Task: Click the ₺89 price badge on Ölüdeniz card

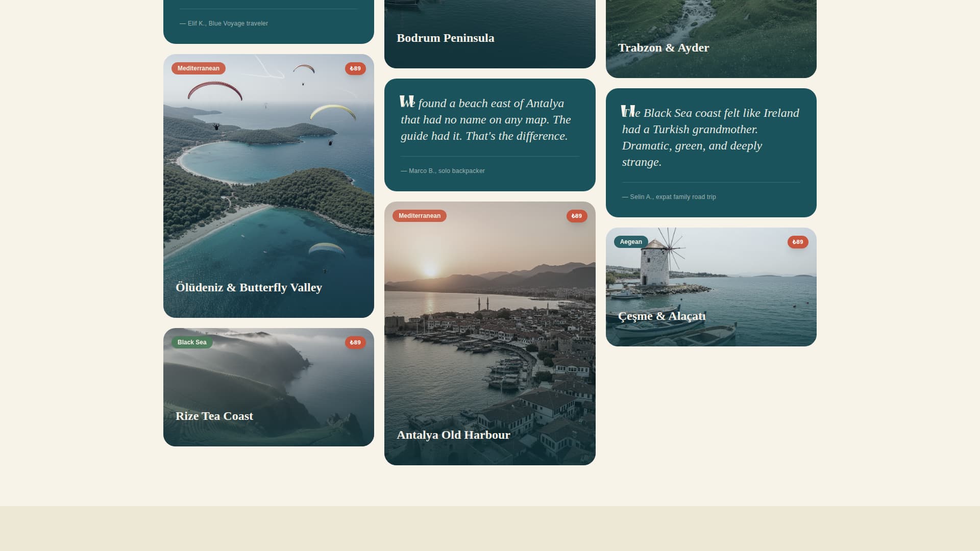Action: pos(355,68)
